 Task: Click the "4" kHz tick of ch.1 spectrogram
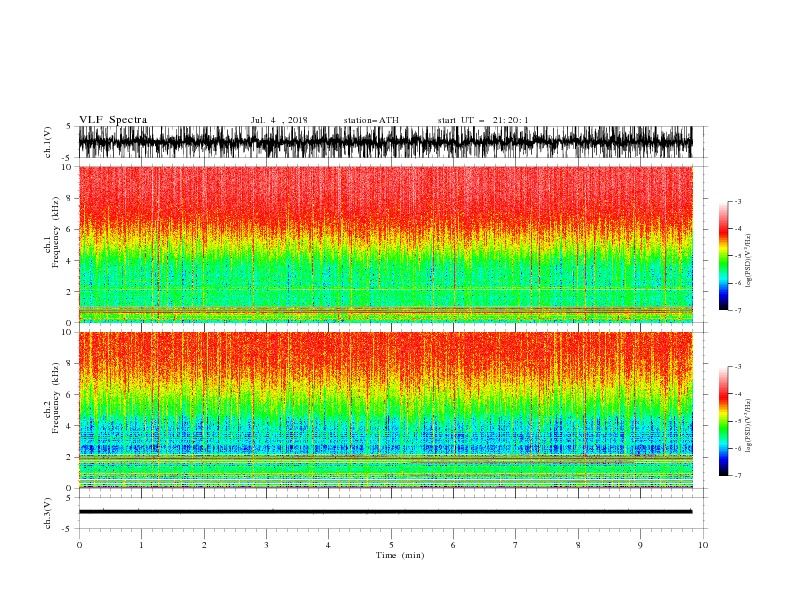(x=70, y=261)
